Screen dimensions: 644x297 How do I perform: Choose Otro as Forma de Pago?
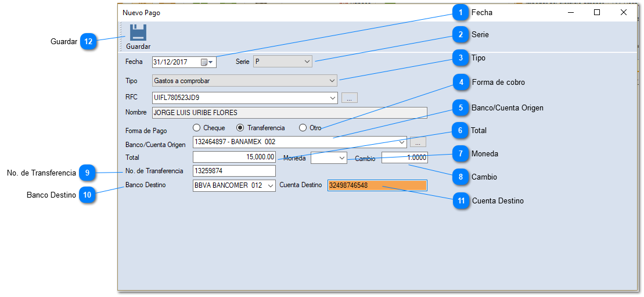click(303, 128)
